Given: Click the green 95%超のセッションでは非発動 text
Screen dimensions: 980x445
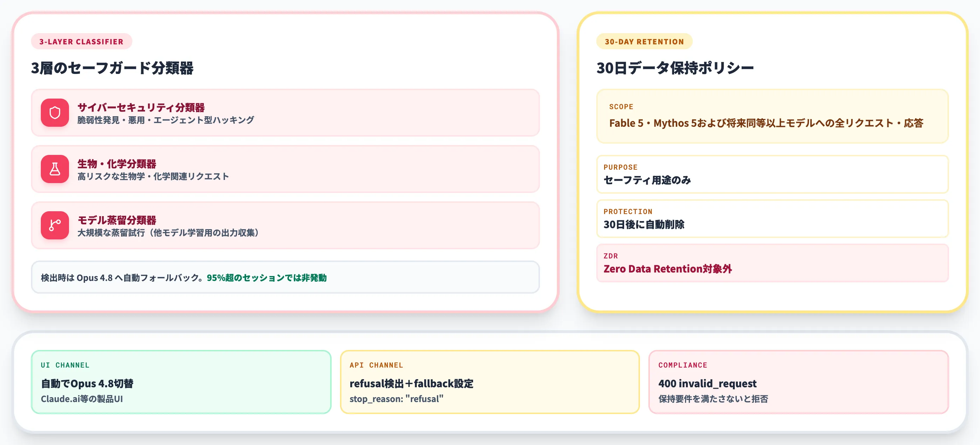Looking at the screenshot, I should click(267, 278).
